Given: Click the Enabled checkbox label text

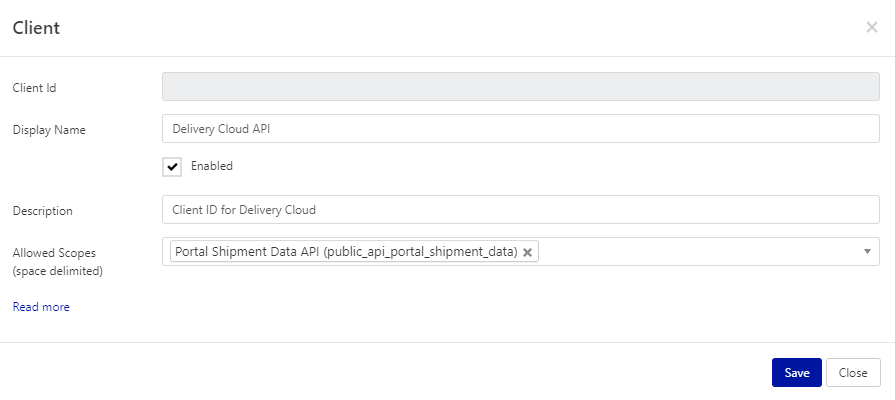Looking at the screenshot, I should pos(211,166).
